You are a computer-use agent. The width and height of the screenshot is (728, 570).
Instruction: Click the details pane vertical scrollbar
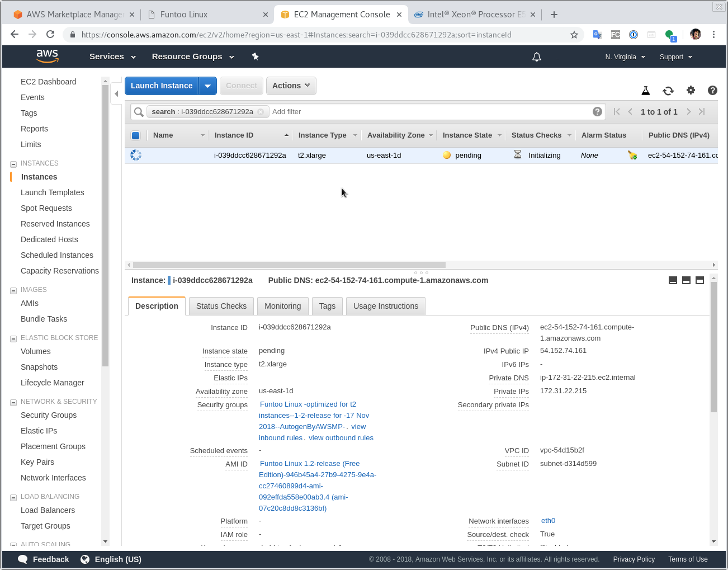713,347
